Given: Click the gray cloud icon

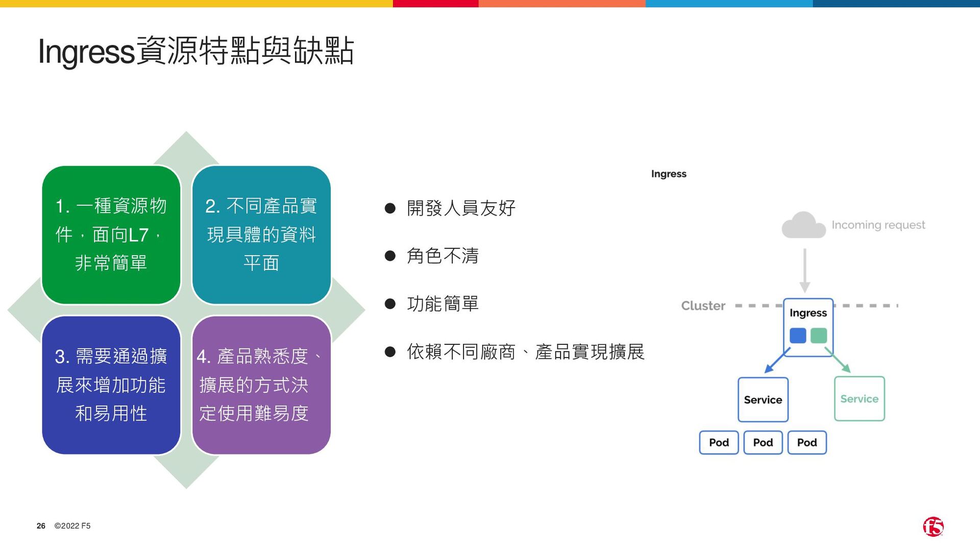Looking at the screenshot, I should click(x=803, y=226).
